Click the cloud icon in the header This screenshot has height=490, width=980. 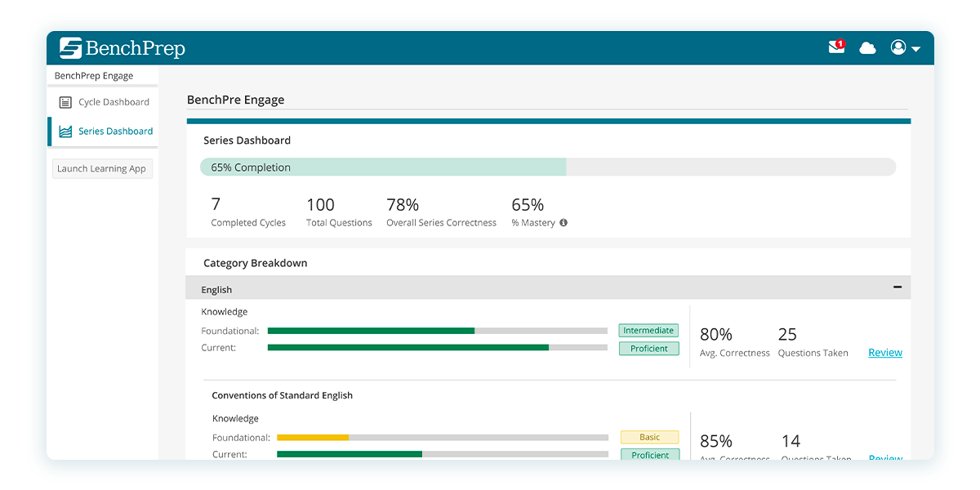867,48
